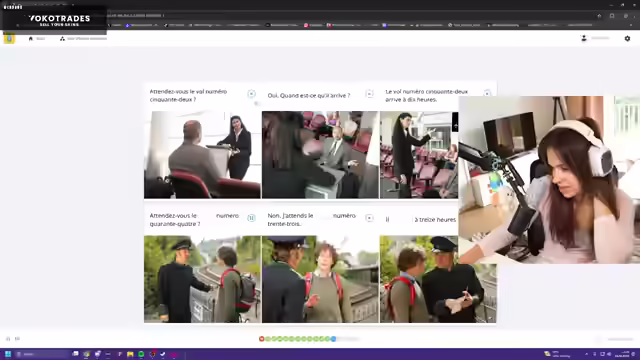Click the Windows taskbar search box
The height and width of the screenshot is (360, 640).
click(41, 354)
